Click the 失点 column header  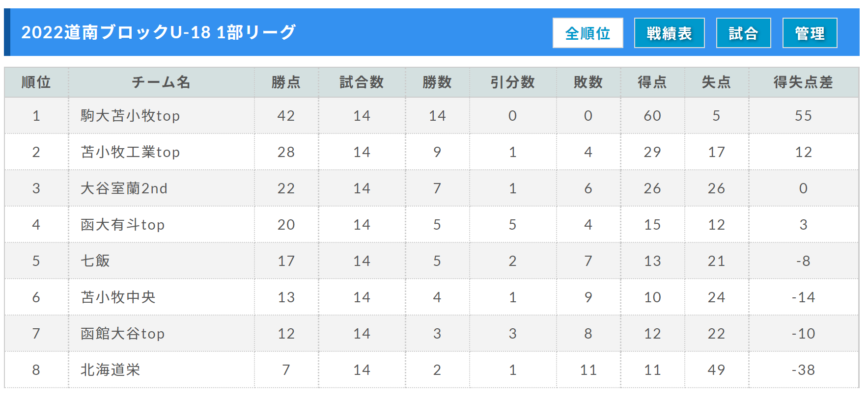tap(716, 82)
